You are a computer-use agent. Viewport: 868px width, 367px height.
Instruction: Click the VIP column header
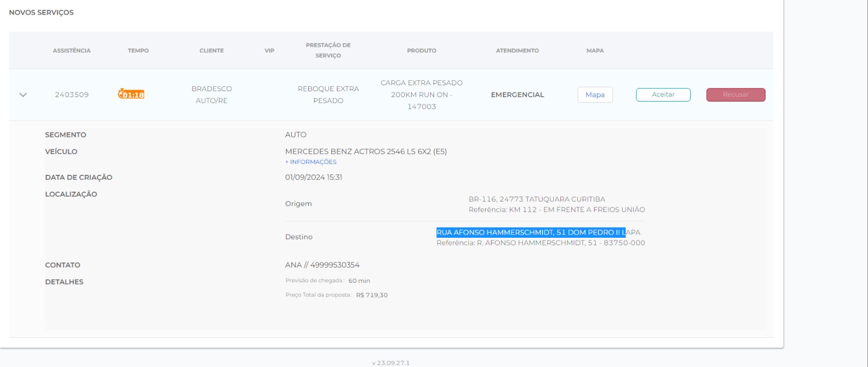pyautogui.click(x=270, y=50)
